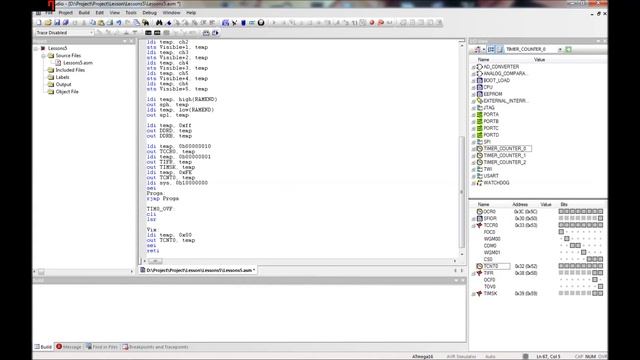Viewport: 640px width, 360px height.
Task: Click the second black chip toolbar icon
Action: pyautogui.click(x=157, y=33)
